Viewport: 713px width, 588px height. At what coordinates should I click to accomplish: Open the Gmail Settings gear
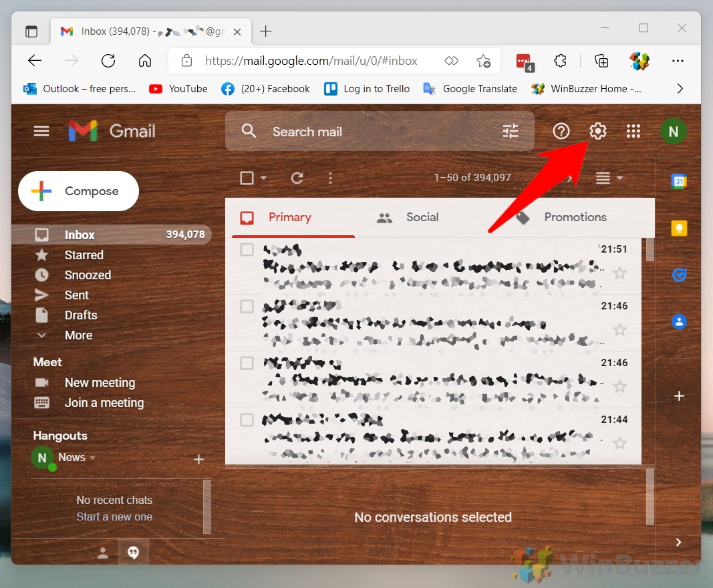[x=597, y=131]
